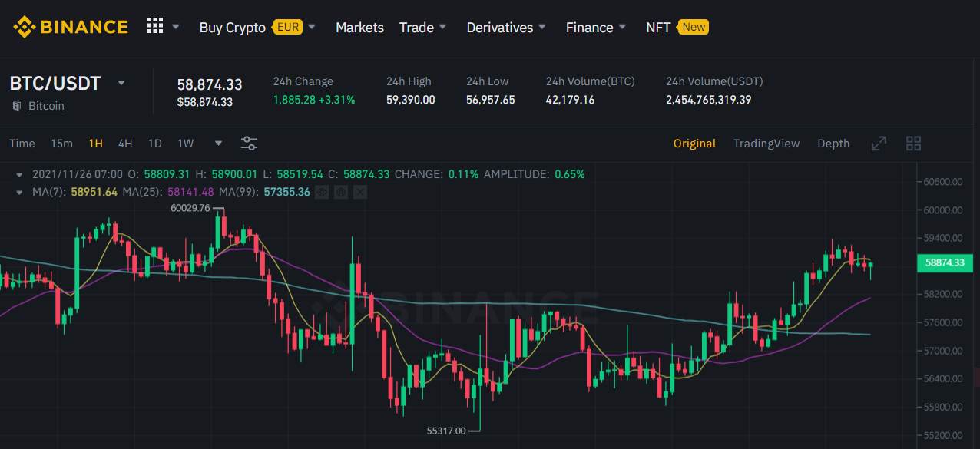This screenshot has height=449, width=980.
Task: Switch to the 1W interval
Action: [186, 144]
